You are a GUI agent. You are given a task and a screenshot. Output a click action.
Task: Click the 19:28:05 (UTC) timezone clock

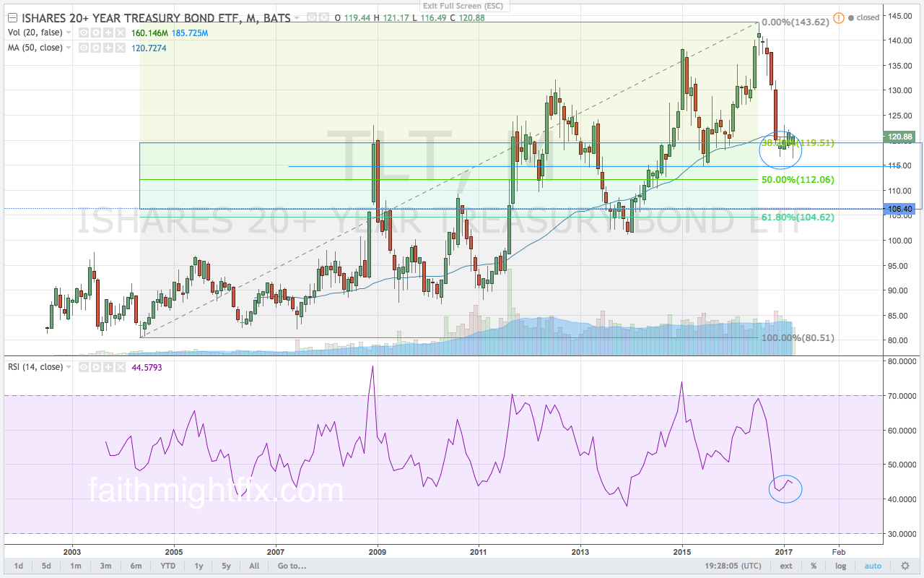tap(733, 566)
